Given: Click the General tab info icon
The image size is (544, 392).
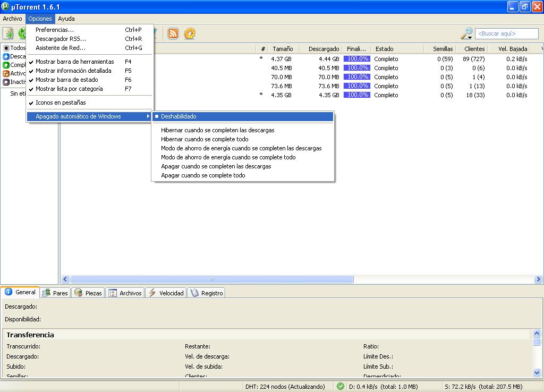Looking at the screenshot, I should coord(8,292).
